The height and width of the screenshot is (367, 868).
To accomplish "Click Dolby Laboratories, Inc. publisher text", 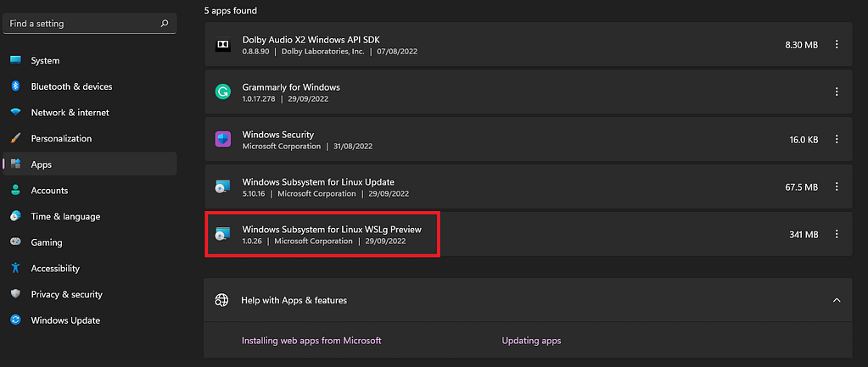I will (x=322, y=52).
